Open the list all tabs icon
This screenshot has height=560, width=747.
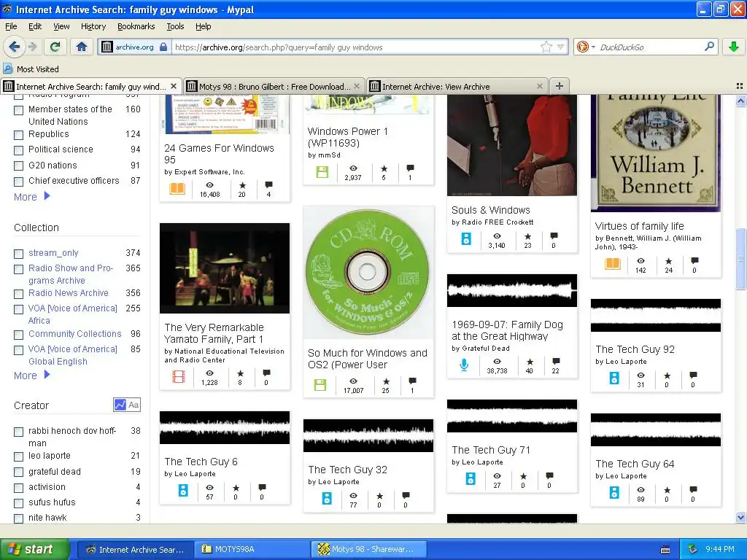pos(740,86)
